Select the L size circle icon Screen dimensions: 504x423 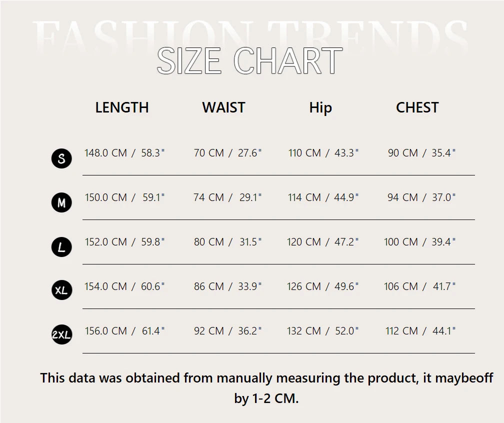click(61, 247)
